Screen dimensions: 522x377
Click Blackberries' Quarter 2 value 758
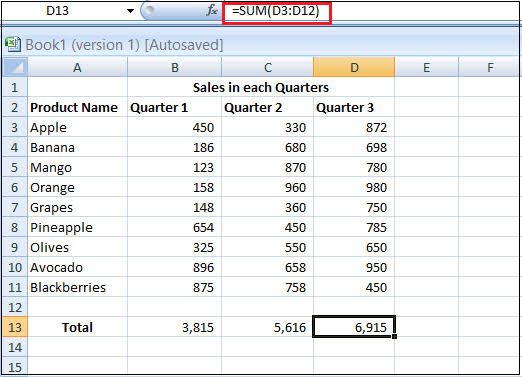[267, 287]
